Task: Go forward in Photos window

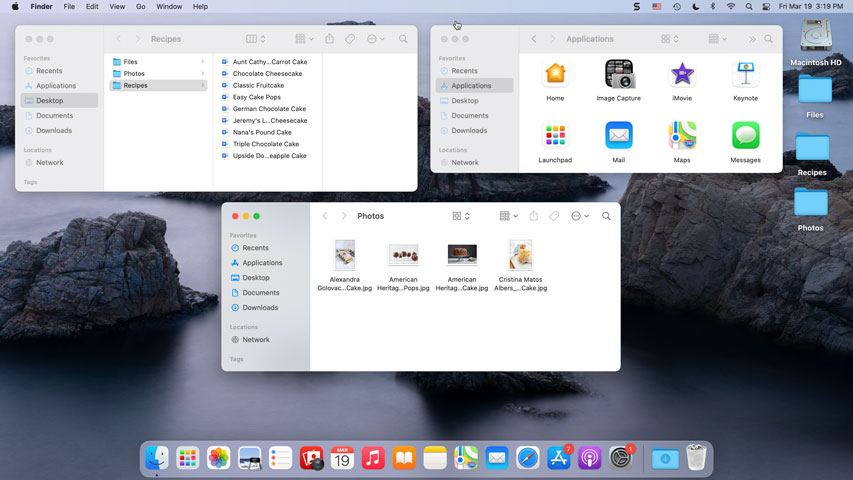Action: pyautogui.click(x=344, y=216)
